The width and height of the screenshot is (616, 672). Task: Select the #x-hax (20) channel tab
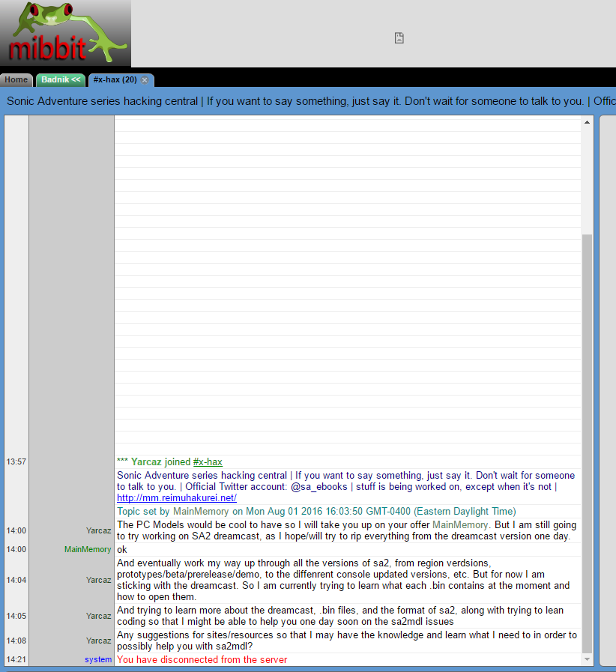pos(115,79)
